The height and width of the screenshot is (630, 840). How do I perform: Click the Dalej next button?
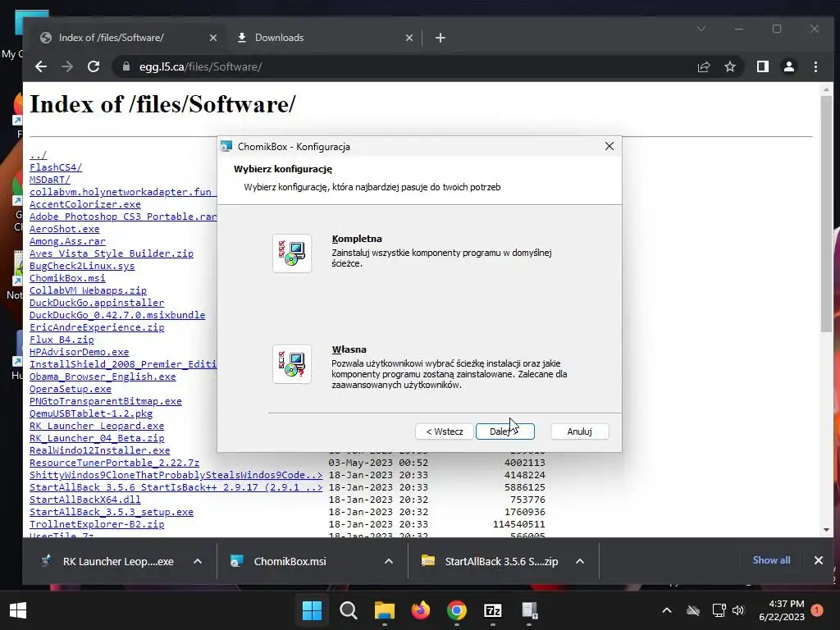click(504, 431)
